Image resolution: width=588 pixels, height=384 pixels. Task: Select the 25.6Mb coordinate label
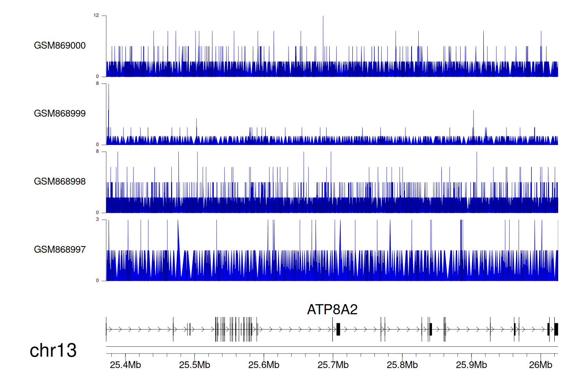(x=264, y=365)
